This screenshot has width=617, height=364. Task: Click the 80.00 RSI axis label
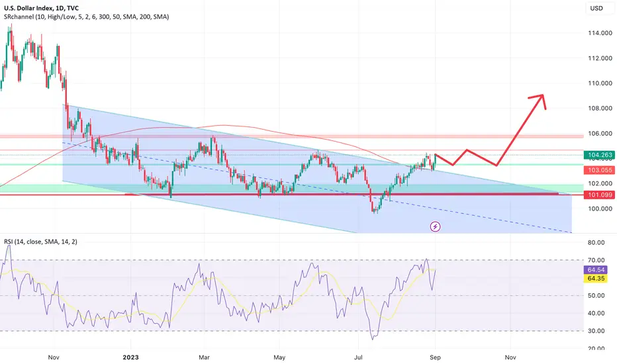pyautogui.click(x=596, y=242)
